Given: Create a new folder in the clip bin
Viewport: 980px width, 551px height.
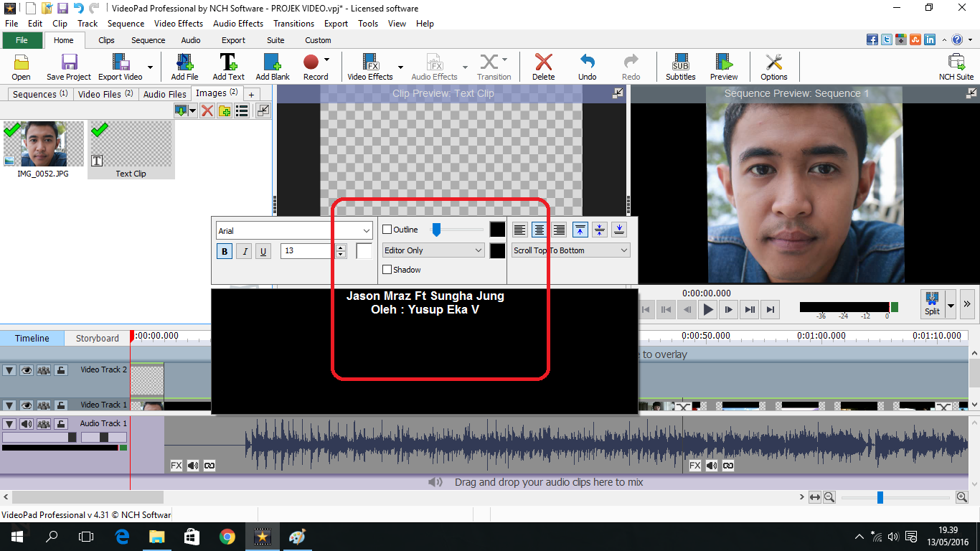Looking at the screenshot, I should tap(225, 110).
